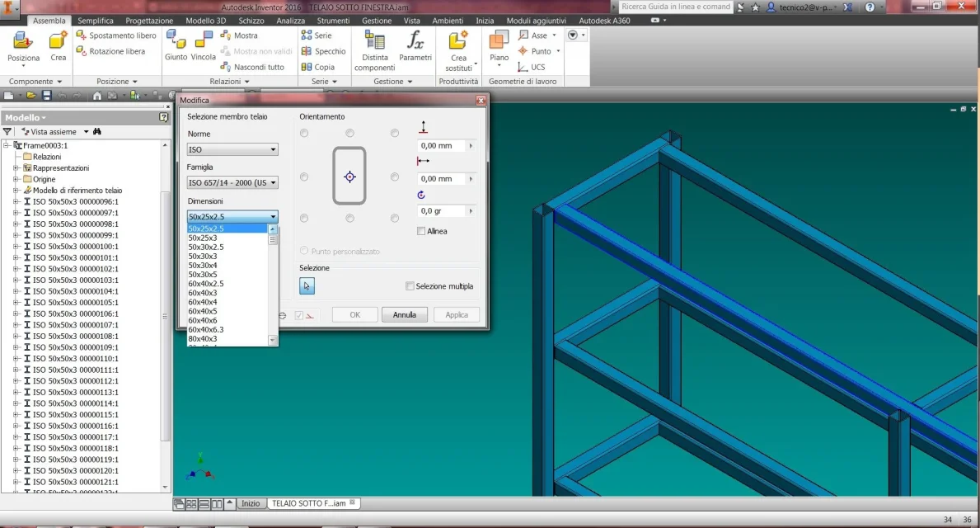Click the binoculars find icon in browser
980x528 pixels.
tap(97, 131)
